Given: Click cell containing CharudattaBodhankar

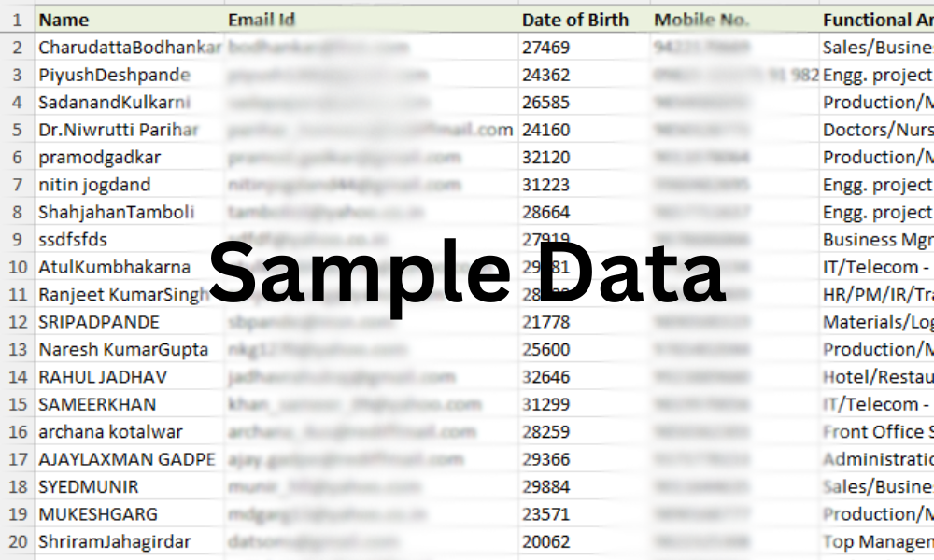Looking at the screenshot, I should (129, 47).
